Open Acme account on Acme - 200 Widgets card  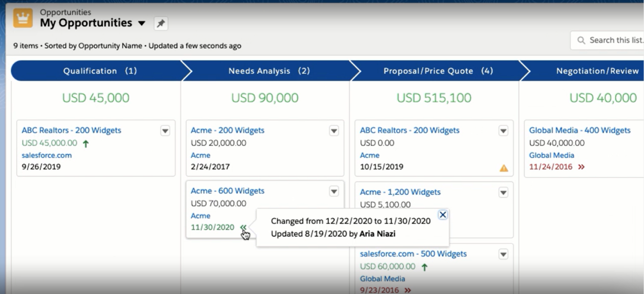pyautogui.click(x=201, y=155)
